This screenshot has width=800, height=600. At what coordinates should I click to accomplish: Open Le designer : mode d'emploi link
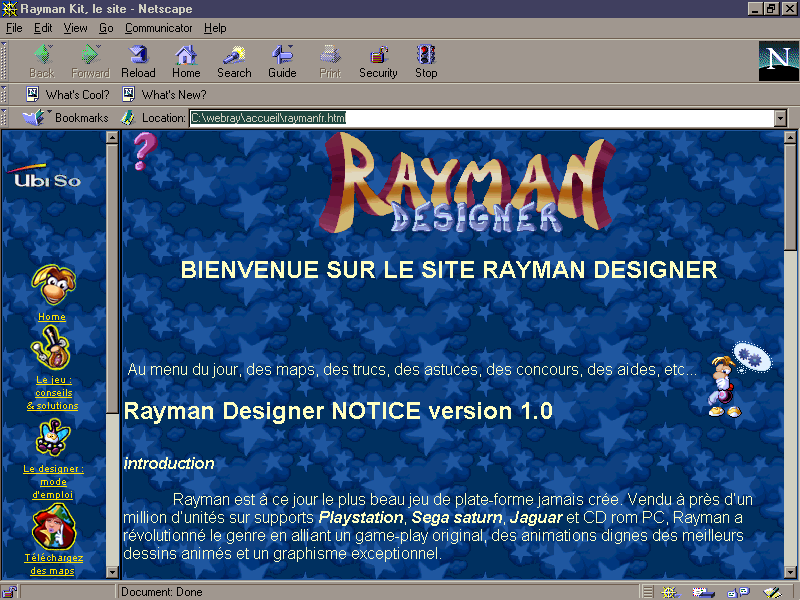pos(53,482)
